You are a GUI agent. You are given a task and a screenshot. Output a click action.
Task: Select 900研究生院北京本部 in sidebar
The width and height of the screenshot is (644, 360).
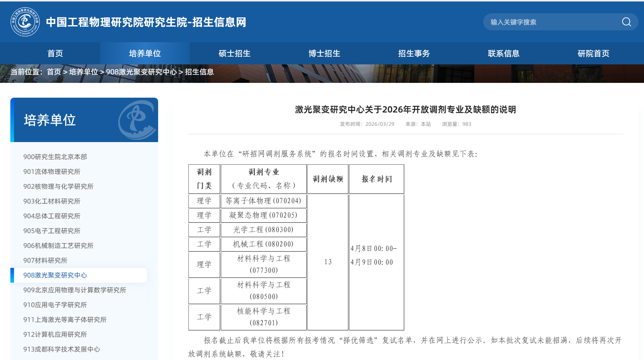(55, 157)
